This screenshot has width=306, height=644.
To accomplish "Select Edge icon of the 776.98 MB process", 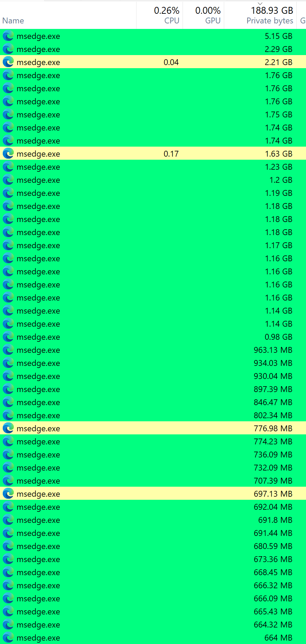I will [x=8, y=429].
